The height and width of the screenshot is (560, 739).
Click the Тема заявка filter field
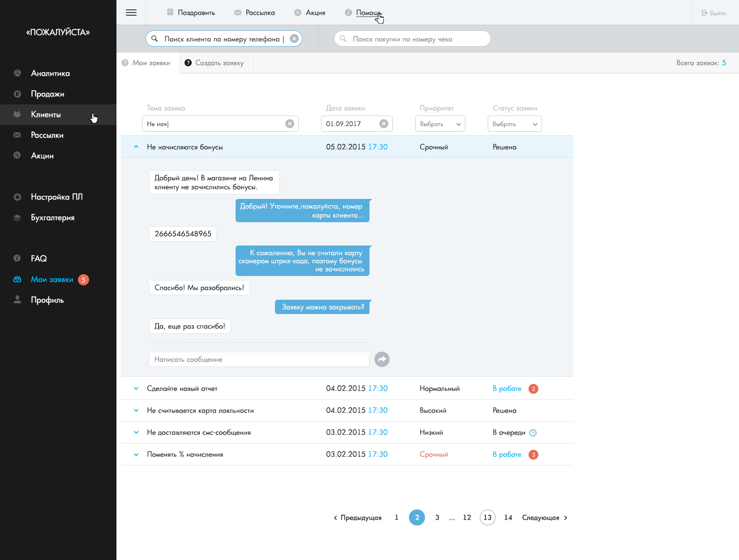point(220,124)
